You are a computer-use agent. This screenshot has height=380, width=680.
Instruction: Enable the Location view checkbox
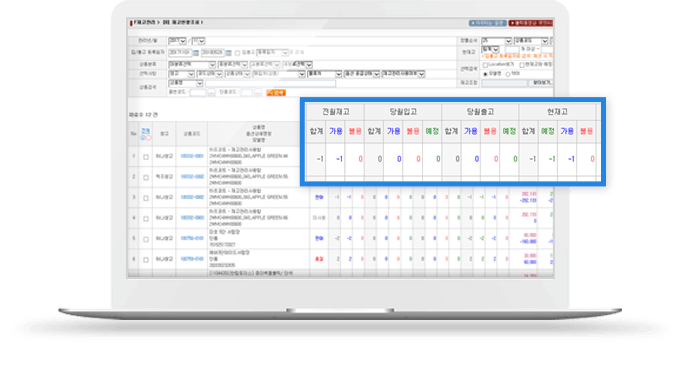[x=485, y=65]
